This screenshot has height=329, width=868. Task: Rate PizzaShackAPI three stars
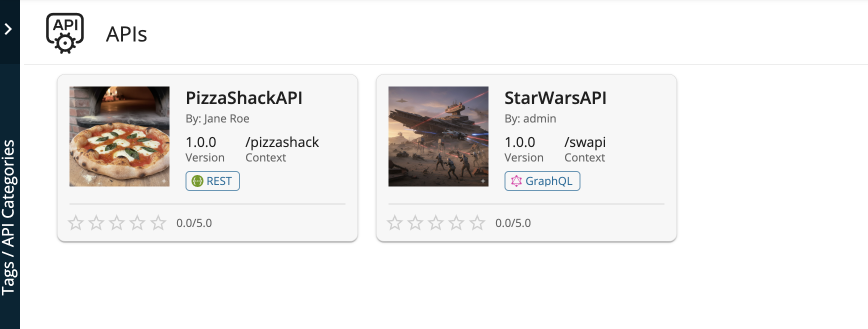pos(117,223)
